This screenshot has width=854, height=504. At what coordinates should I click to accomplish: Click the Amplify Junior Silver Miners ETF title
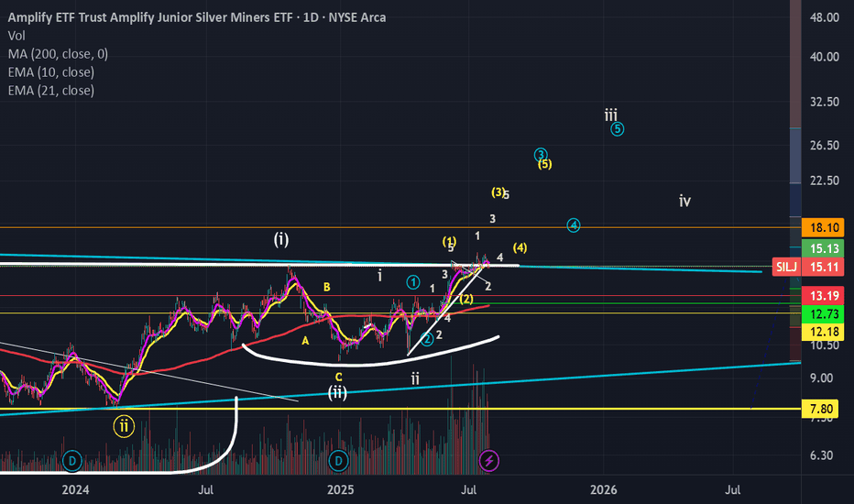click(197, 17)
